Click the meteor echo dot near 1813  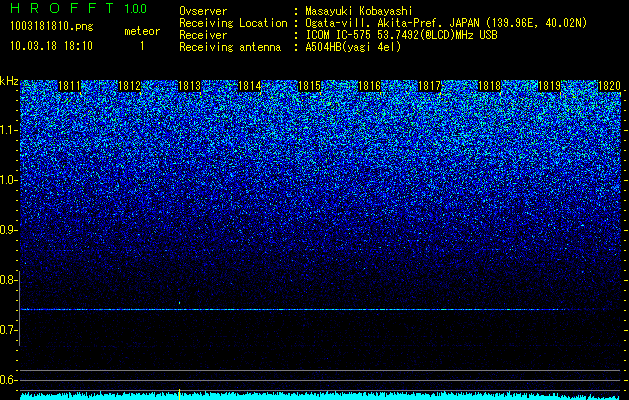click(x=179, y=303)
